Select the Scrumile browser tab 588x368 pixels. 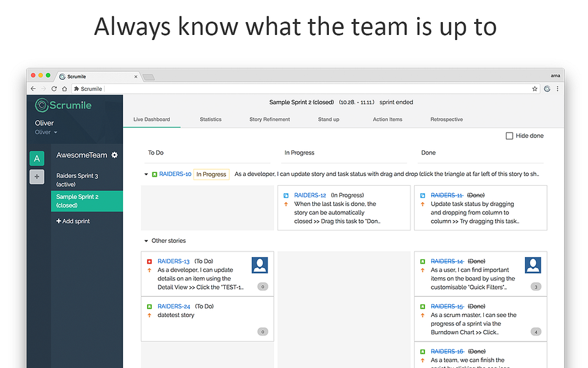point(97,77)
